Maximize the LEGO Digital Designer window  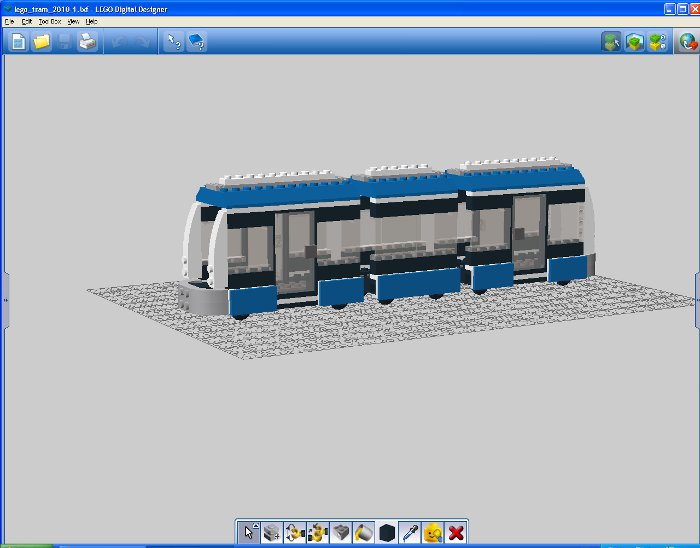683,9
